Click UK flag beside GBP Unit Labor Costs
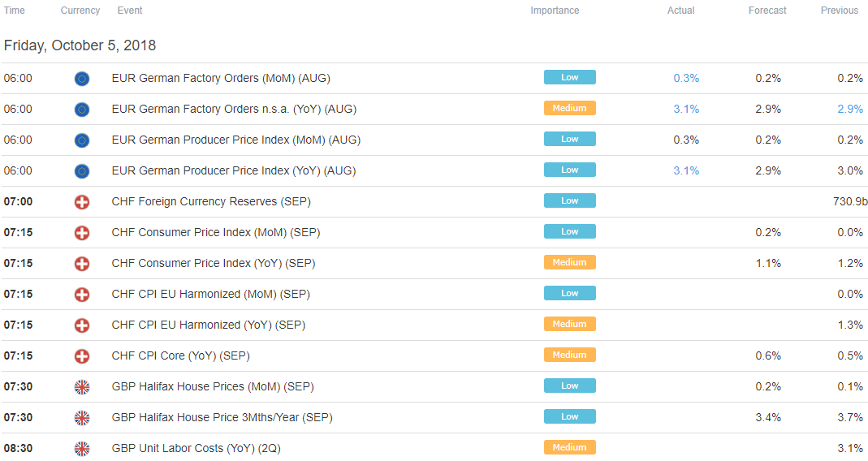Screen dimensions: 868x461 [82, 448]
